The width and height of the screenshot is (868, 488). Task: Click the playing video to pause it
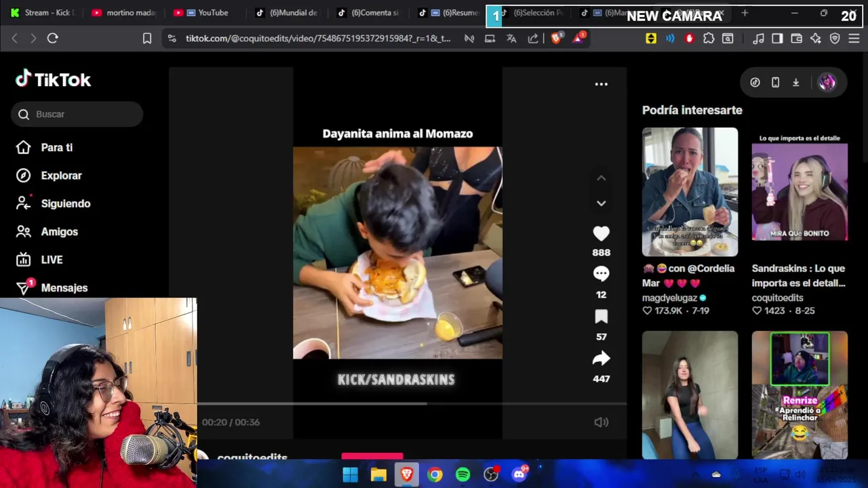point(397,252)
